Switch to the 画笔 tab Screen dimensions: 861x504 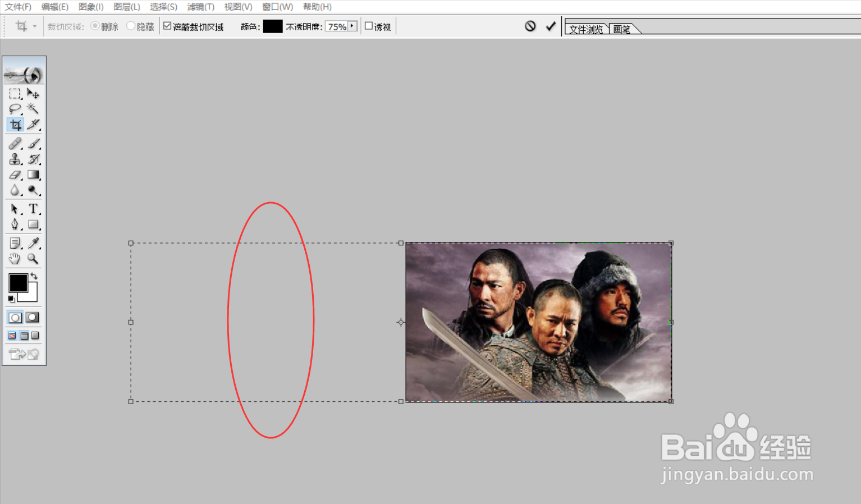(622, 29)
